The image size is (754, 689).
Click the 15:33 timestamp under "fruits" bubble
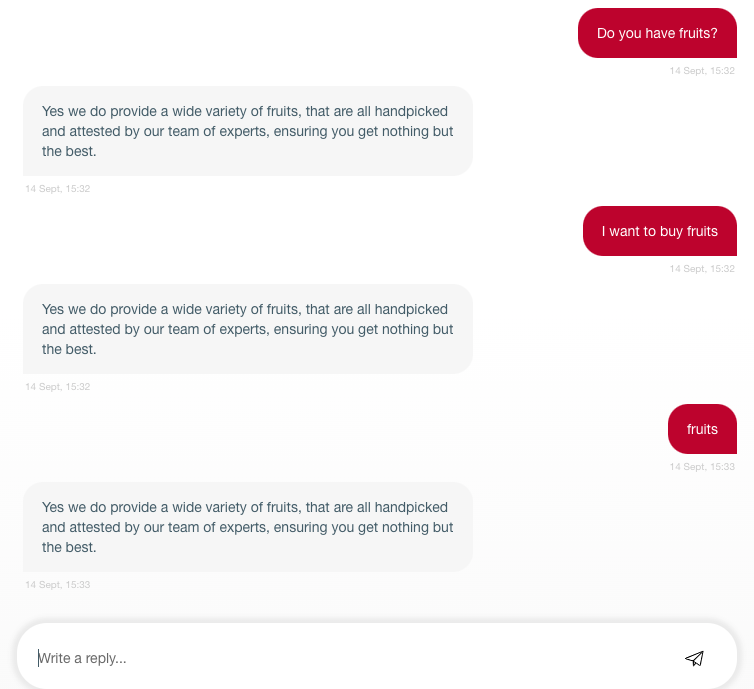(702, 467)
